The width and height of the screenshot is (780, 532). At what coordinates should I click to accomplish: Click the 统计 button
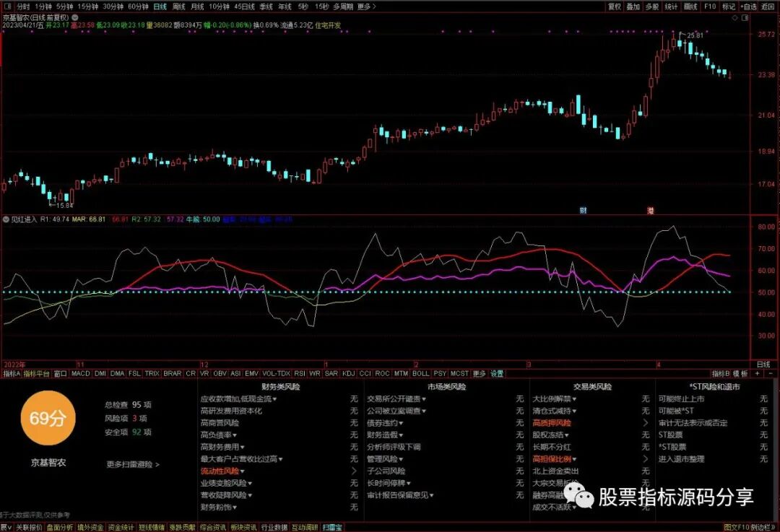(x=671, y=6)
